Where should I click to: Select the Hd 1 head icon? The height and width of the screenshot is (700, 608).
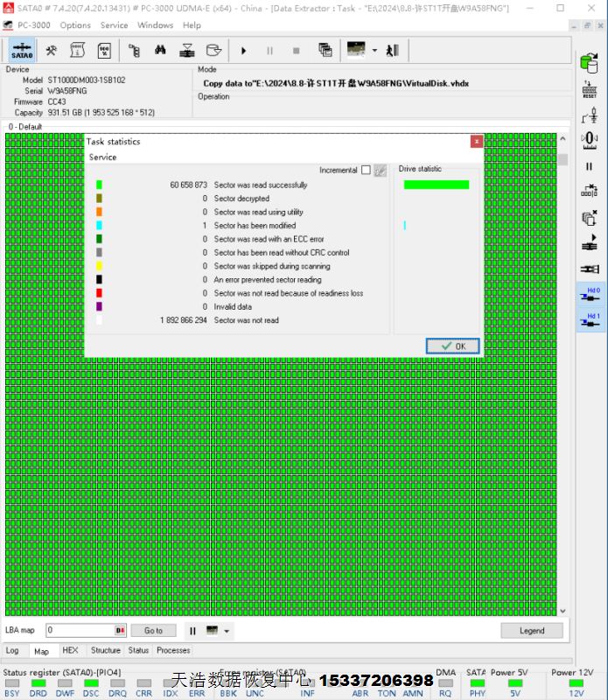591,320
